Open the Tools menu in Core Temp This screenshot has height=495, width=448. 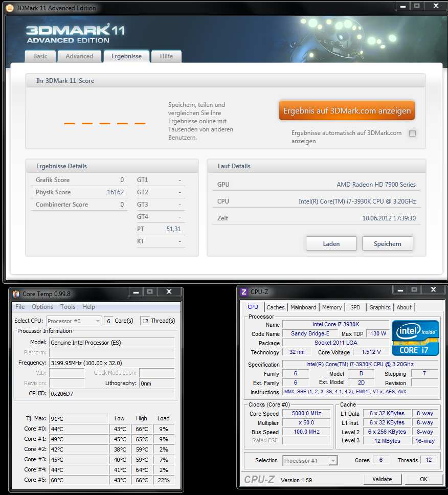click(x=68, y=307)
